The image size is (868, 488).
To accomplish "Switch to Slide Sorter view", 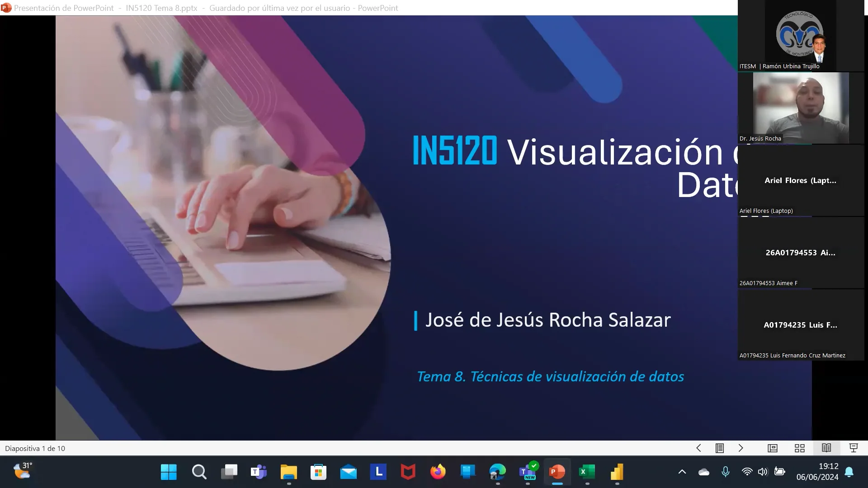I will (800, 448).
